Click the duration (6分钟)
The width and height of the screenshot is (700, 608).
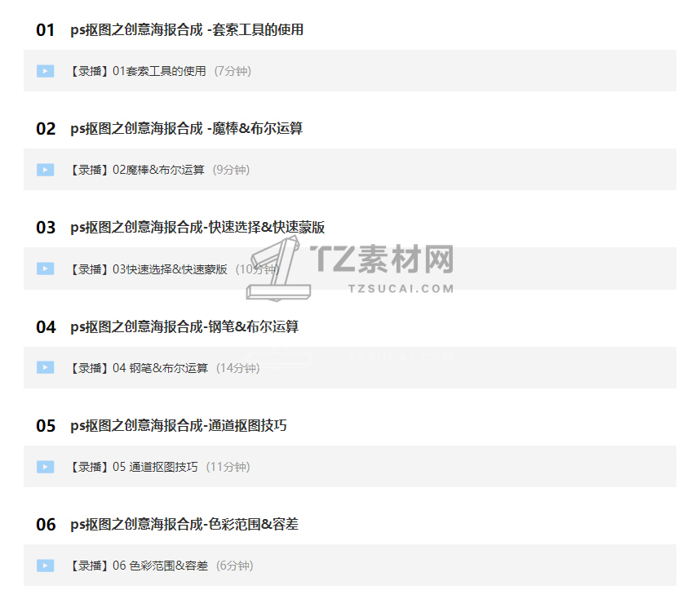click(x=235, y=566)
